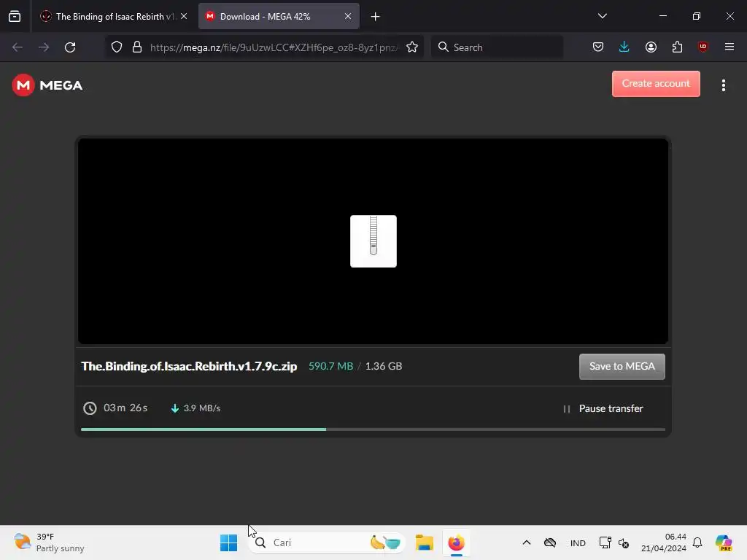
Task: Click the Save to MEGA button
Action: point(622,366)
